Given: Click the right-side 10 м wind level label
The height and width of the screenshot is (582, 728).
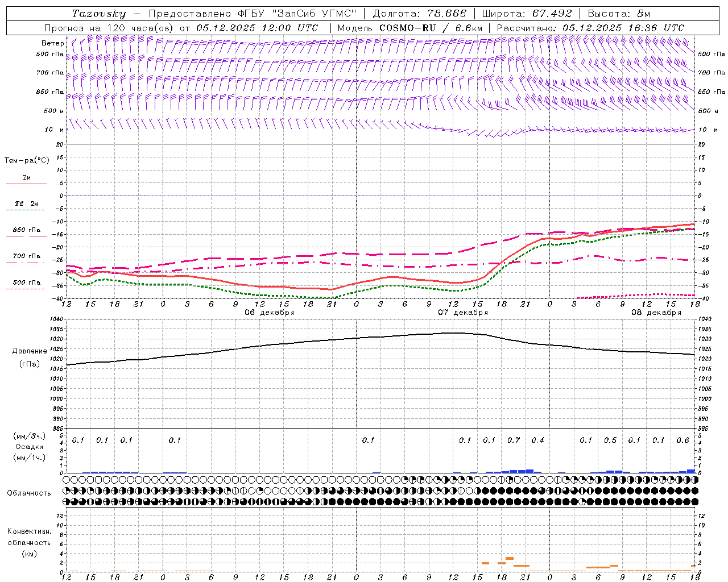Looking at the screenshot, I should [707, 130].
